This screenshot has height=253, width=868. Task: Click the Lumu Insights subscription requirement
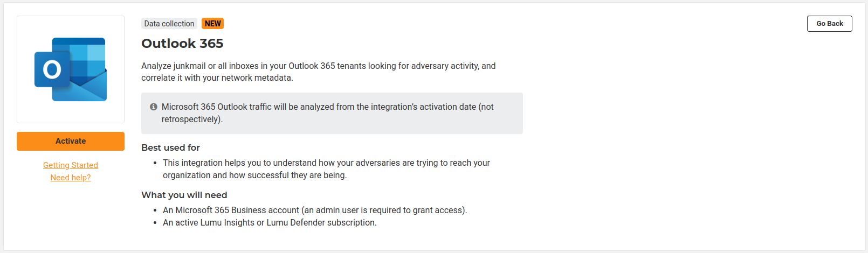click(270, 222)
